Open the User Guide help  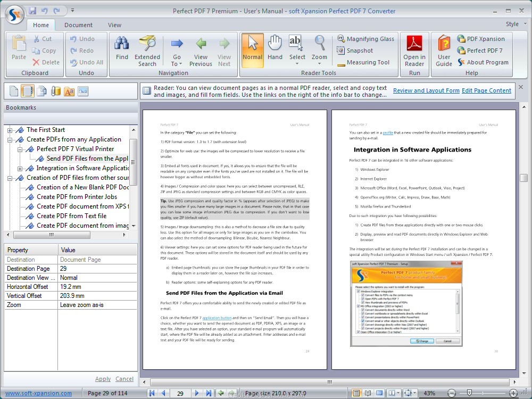(x=444, y=51)
